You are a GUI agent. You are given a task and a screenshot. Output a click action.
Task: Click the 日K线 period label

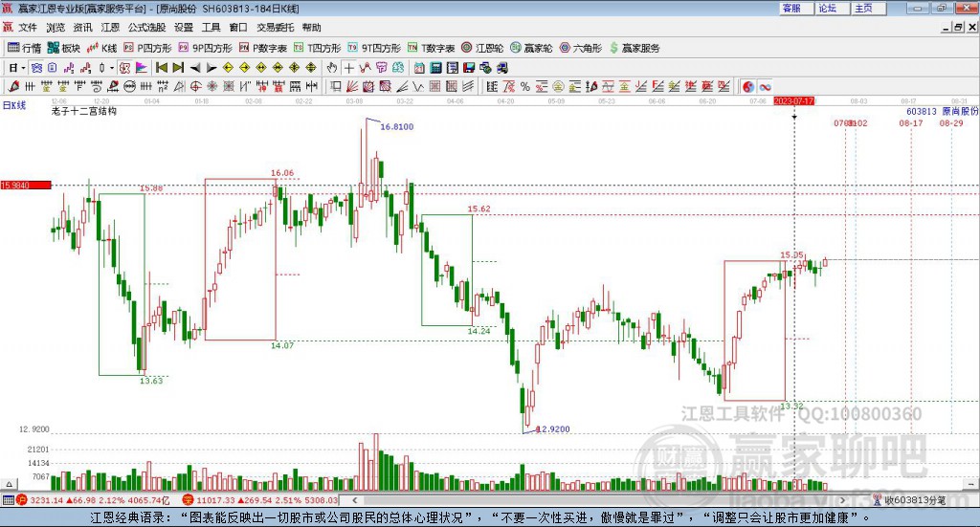[14, 105]
